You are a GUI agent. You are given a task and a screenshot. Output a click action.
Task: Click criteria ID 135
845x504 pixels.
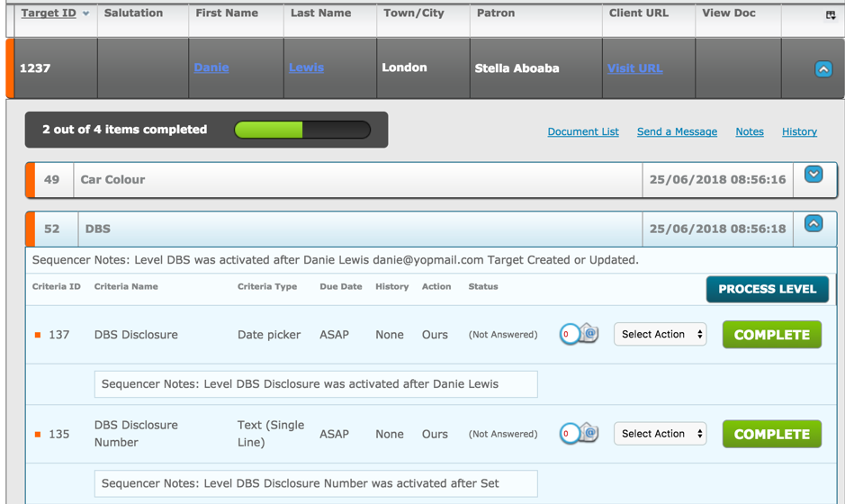point(58,434)
